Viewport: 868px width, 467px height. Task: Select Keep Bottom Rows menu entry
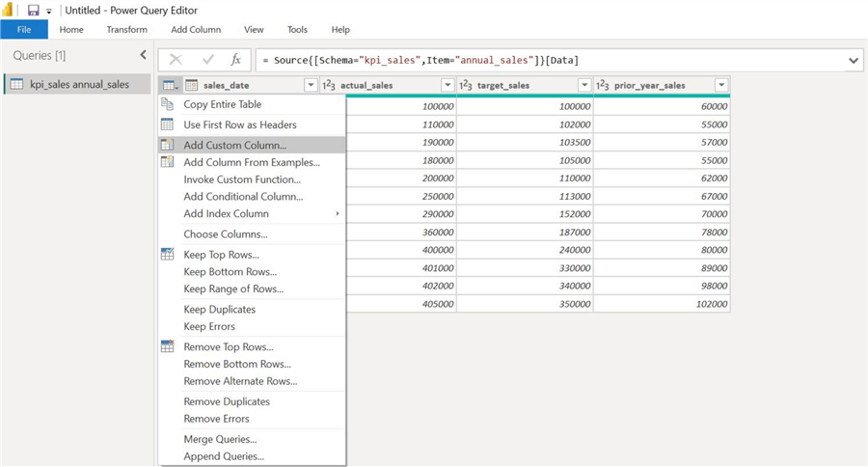click(x=252, y=272)
